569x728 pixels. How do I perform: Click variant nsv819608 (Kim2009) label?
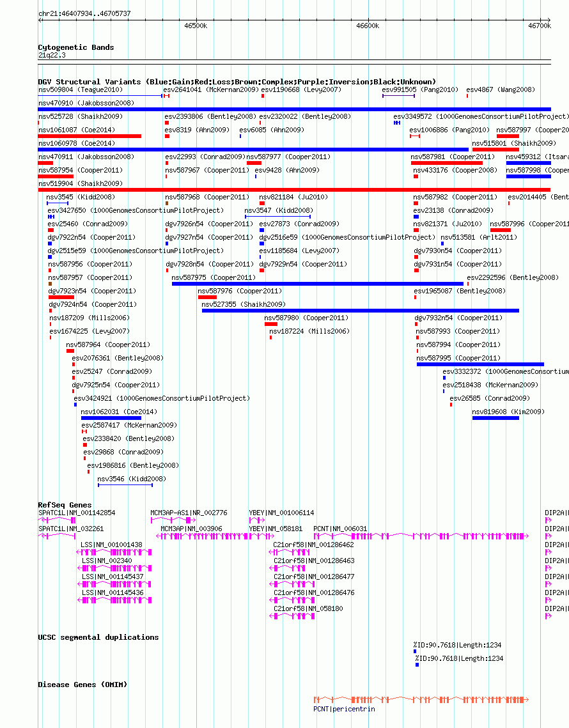coord(509,412)
